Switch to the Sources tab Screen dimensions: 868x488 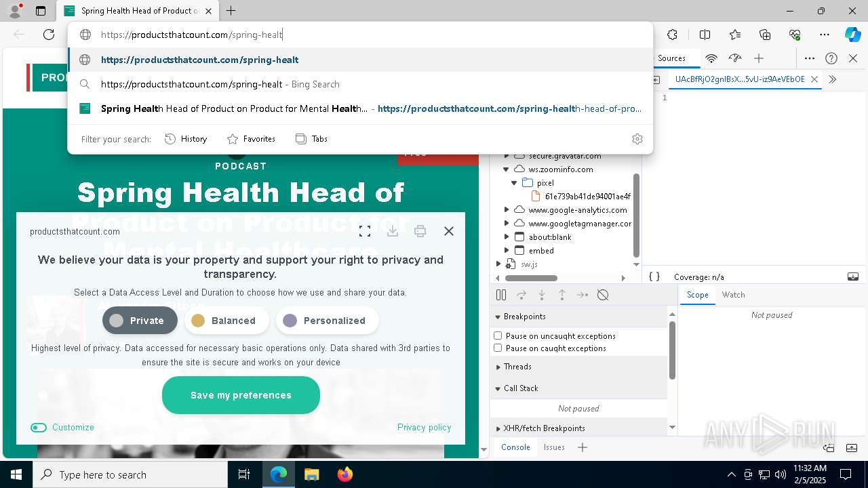pyautogui.click(x=671, y=58)
